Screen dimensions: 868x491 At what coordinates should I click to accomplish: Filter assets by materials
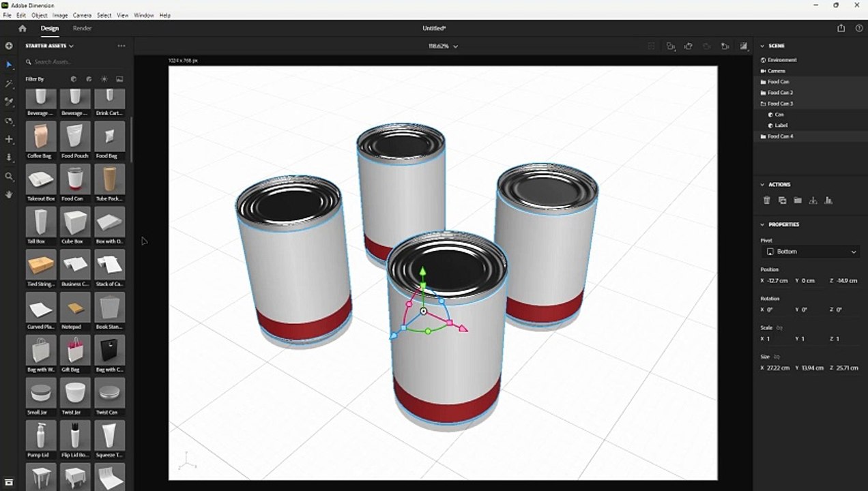[x=89, y=79]
